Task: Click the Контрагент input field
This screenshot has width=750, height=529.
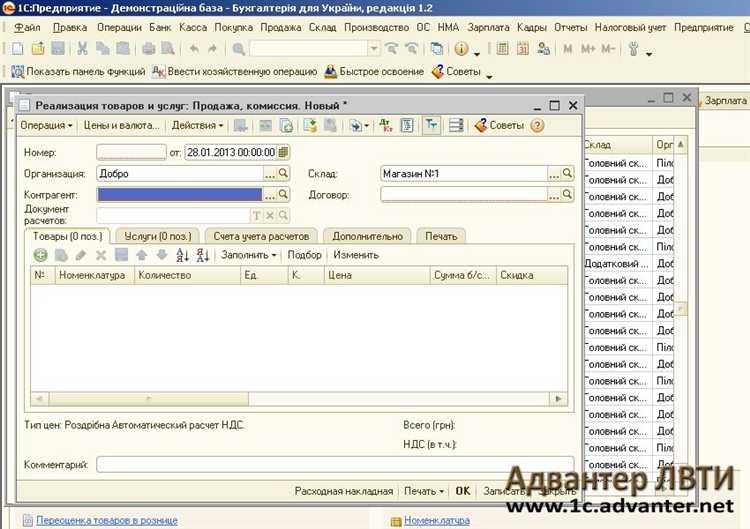Action: [x=179, y=194]
